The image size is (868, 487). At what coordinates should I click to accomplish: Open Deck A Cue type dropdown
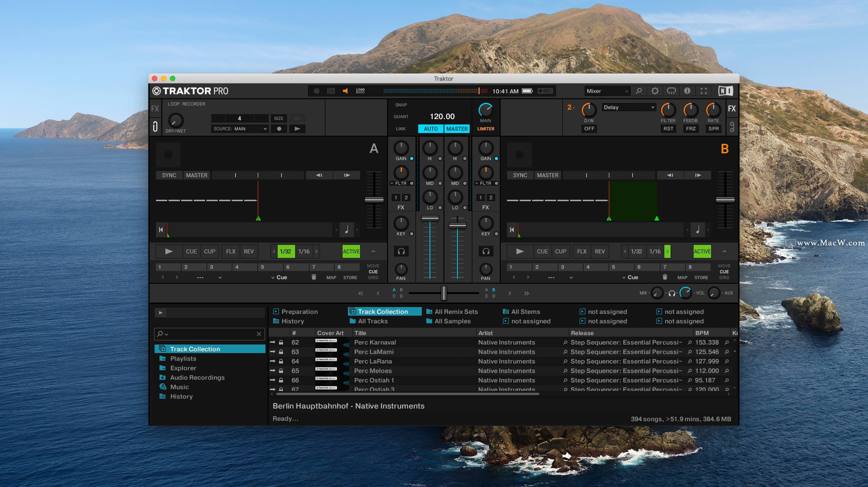[x=279, y=277]
